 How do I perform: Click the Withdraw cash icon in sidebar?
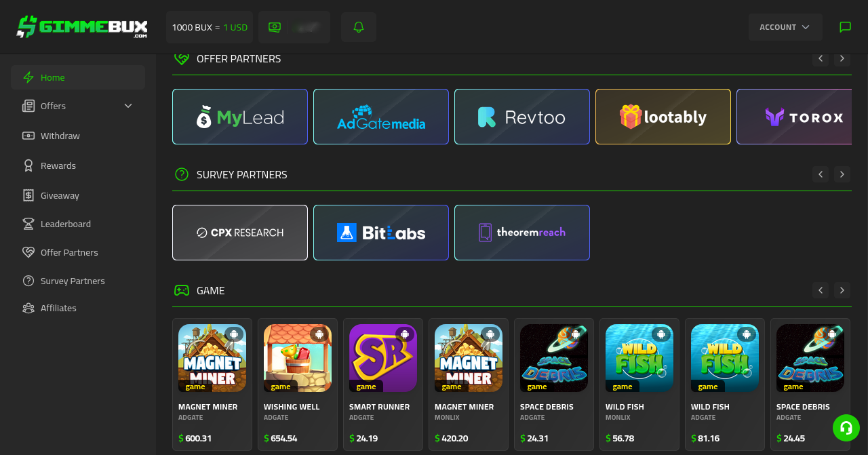coord(28,136)
